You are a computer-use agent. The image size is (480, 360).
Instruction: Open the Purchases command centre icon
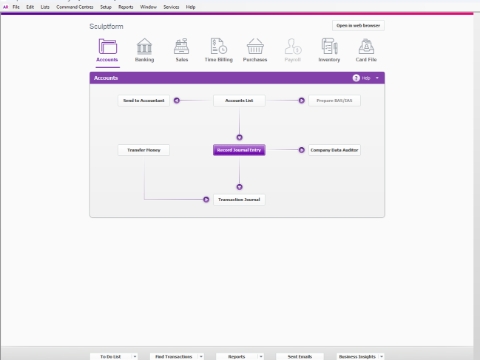pyautogui.click(x=255, y=46)
